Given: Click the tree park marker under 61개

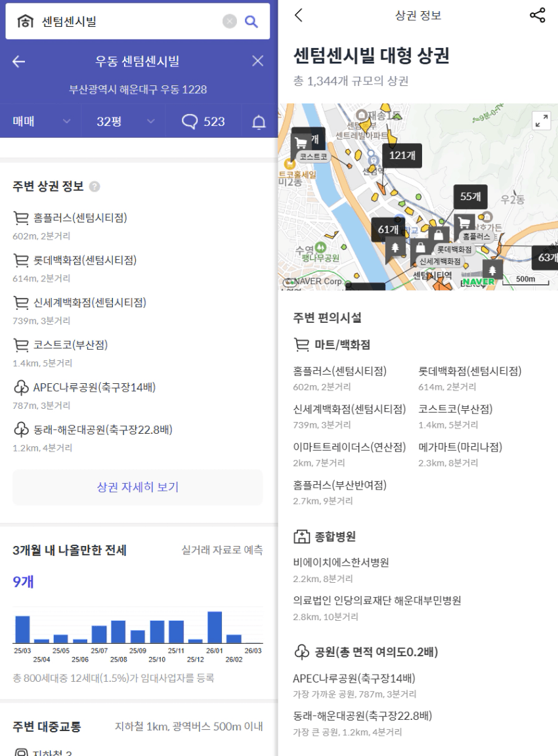Looking at the screenshot, I should pos(395,248).
